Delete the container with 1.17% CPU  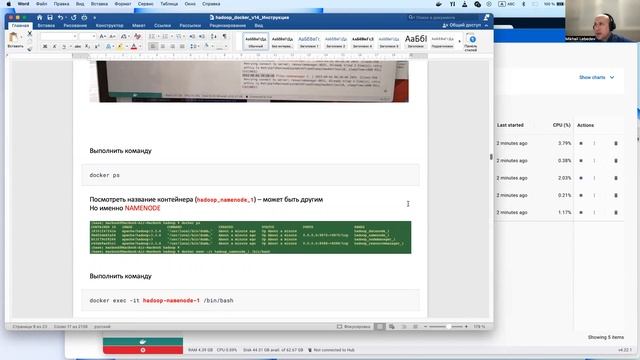click(616, 212)
